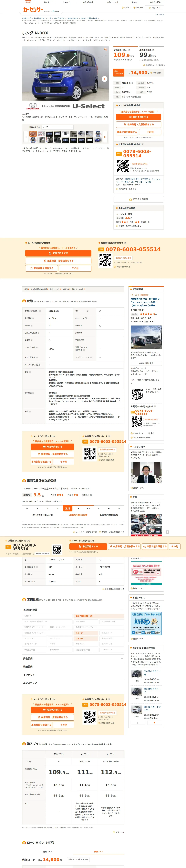Click the 3.5 marker on rating scale
The height and width of the screenshot is (868, 186).
[x=68, y=509]
